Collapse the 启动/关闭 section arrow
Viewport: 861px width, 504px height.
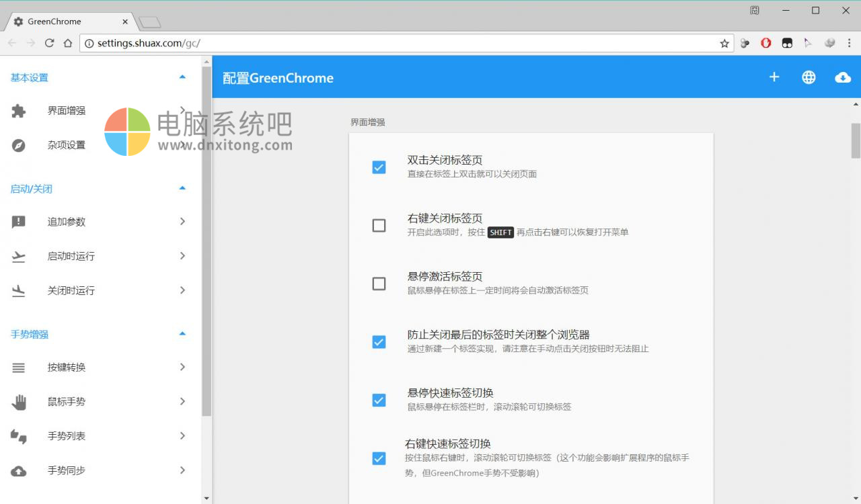(182, 188)
